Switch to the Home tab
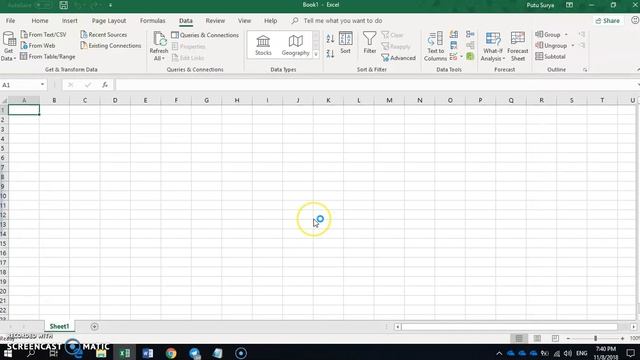Image resolution: width=640 pixels, height=360 pixels. pyautogui.click(x=40, y=20)
